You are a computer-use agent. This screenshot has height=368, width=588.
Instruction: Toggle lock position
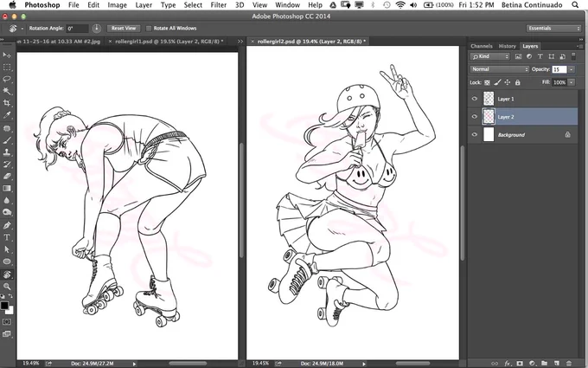coord(508,82)
